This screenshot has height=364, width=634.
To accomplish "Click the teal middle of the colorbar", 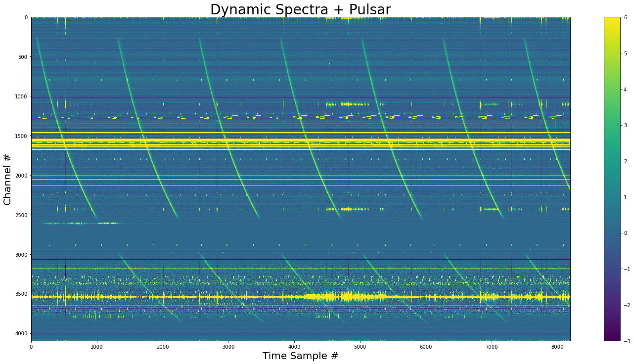I will (612, 179).
